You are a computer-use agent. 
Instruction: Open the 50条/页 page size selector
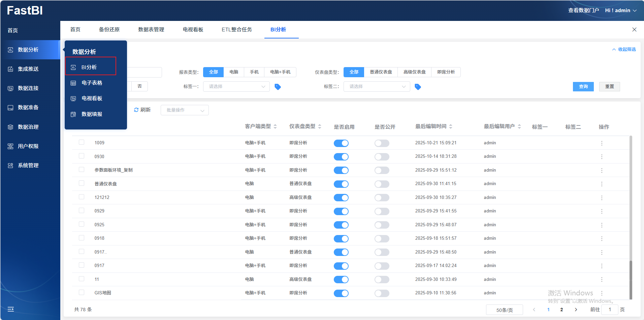(x=504, y=310)
